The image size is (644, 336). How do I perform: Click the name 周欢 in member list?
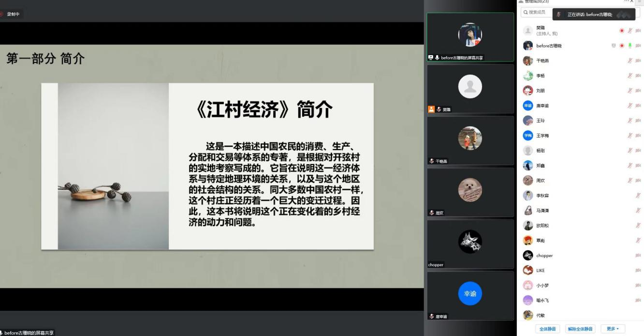541,181
